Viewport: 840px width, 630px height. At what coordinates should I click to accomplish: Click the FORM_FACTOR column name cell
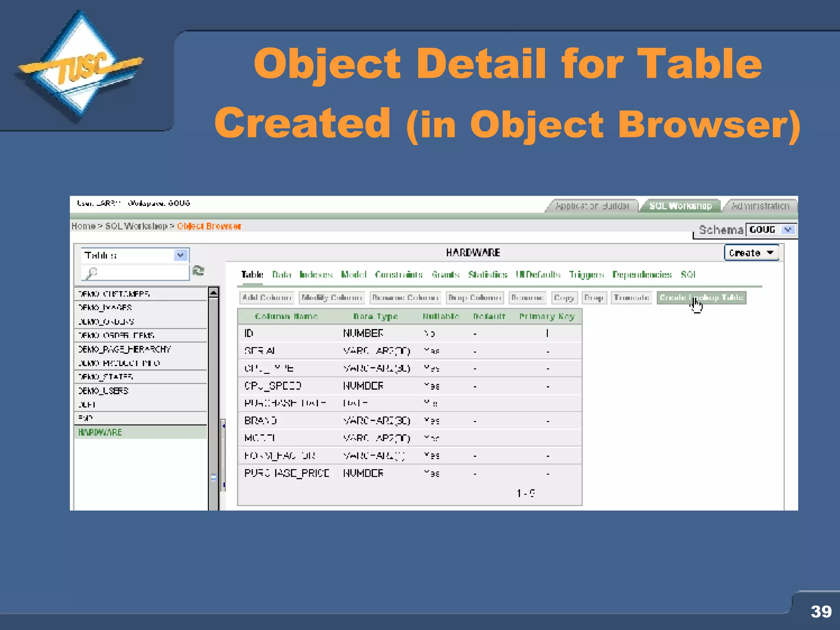280,456
